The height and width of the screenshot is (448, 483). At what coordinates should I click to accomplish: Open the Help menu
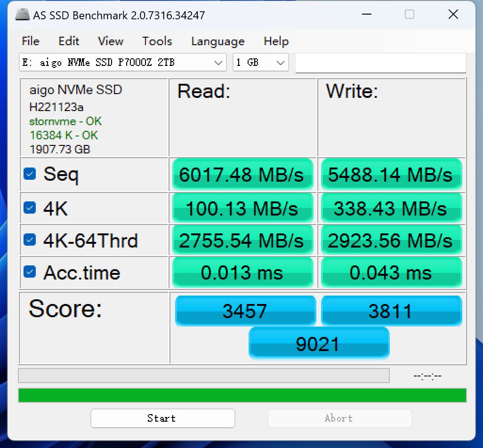click(276, 41)
